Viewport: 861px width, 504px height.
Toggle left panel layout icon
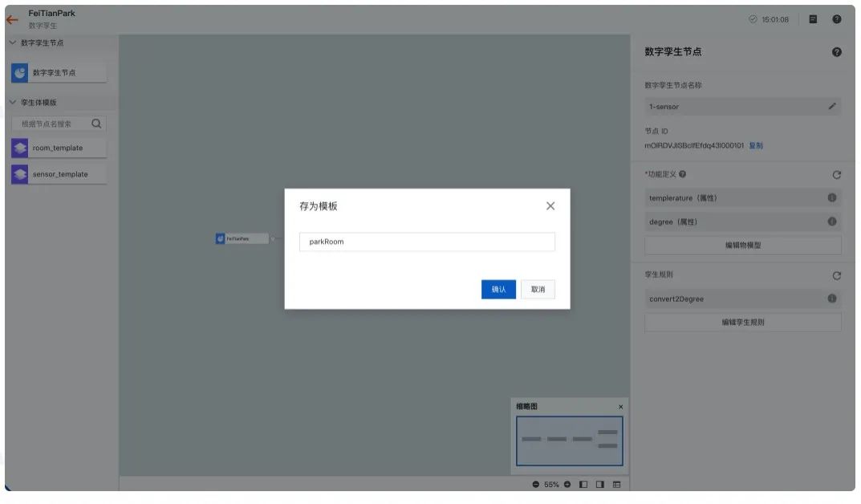(583, 484)
